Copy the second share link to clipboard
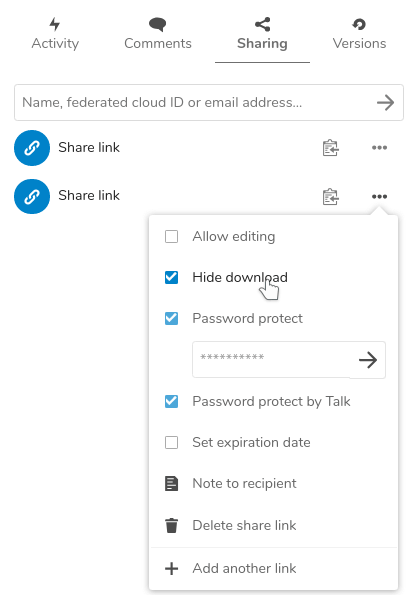 pyautogui.click(x=330, y=197)
